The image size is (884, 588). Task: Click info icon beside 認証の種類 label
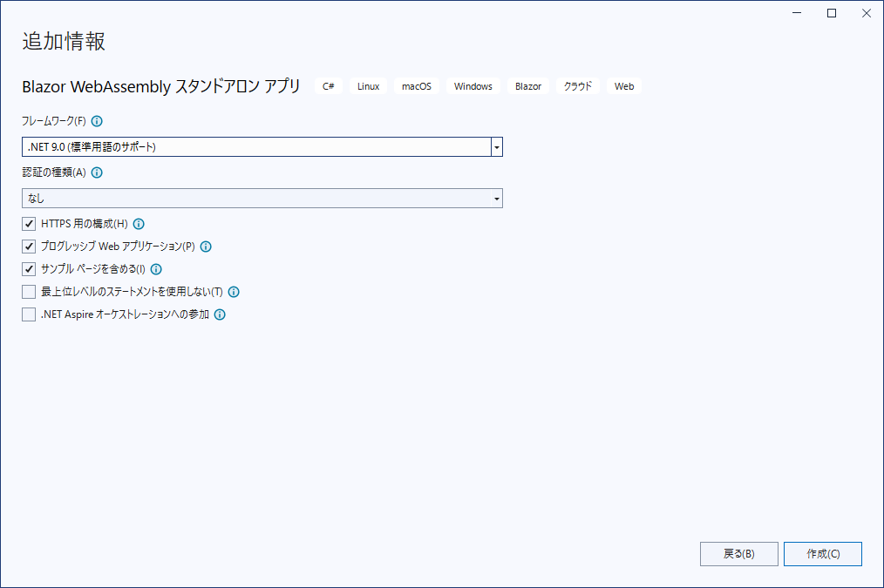[x=97, y=172]
